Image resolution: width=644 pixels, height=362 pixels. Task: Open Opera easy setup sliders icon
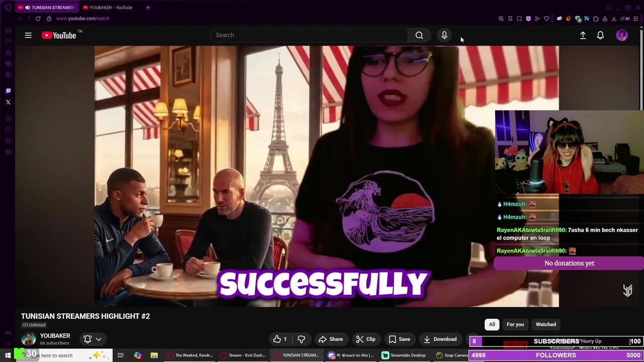pos(636,19)
